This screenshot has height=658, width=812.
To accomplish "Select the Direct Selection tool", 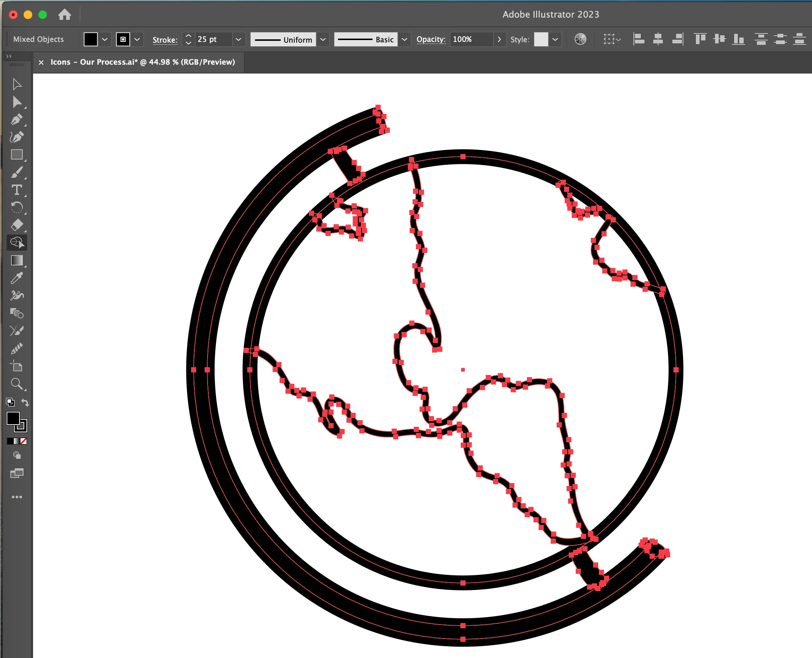I will [x=16, y=102].
